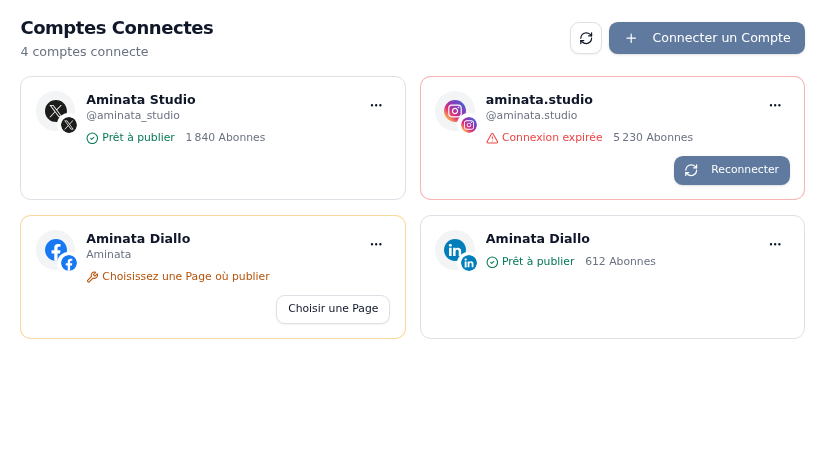Click the green check icon on X account
The width and height of the screenshot is (824, 463).
(x=92, y=138)
